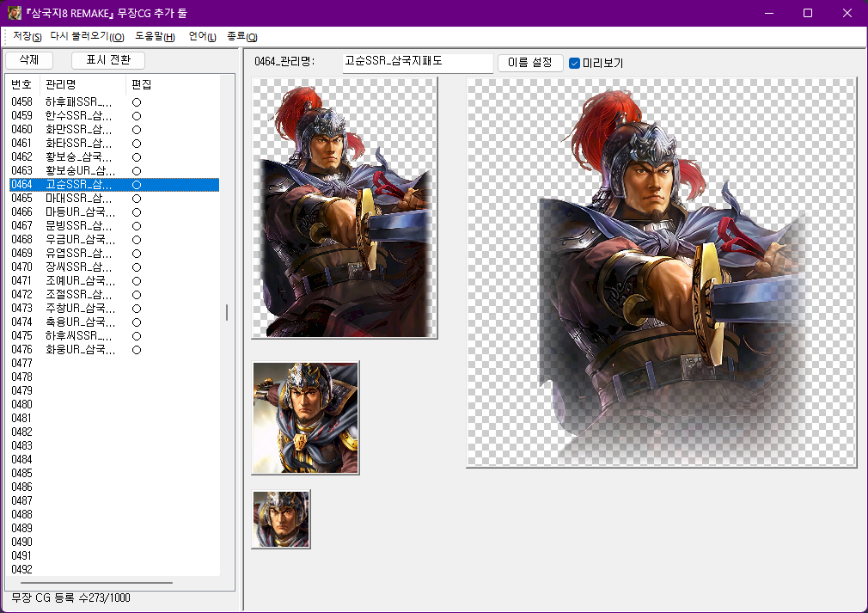Image resolution: width=868 pixels, height=613 pixels.
Task: Select row 0475 하후씨SSR
Action: [114, 335]
